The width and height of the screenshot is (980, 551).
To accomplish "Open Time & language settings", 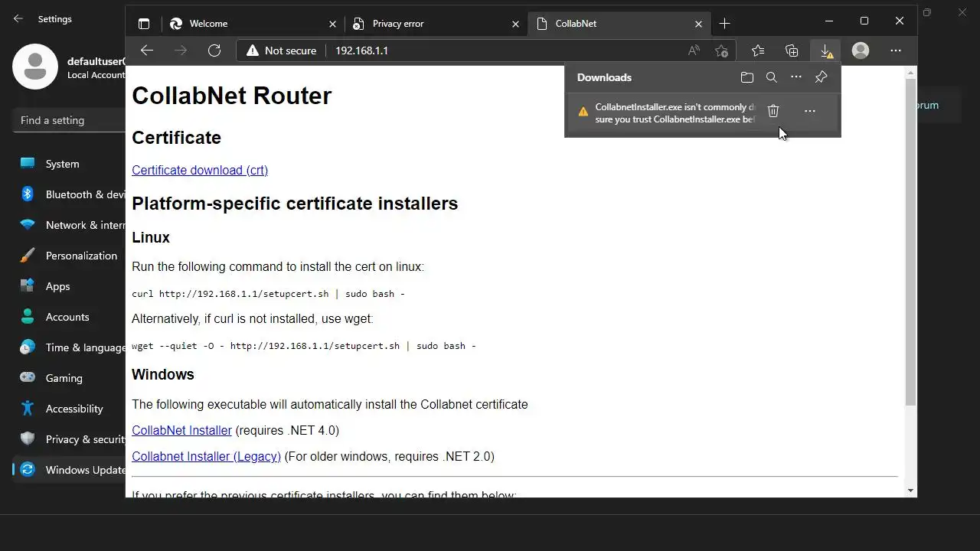I will (x=69, y=347).
